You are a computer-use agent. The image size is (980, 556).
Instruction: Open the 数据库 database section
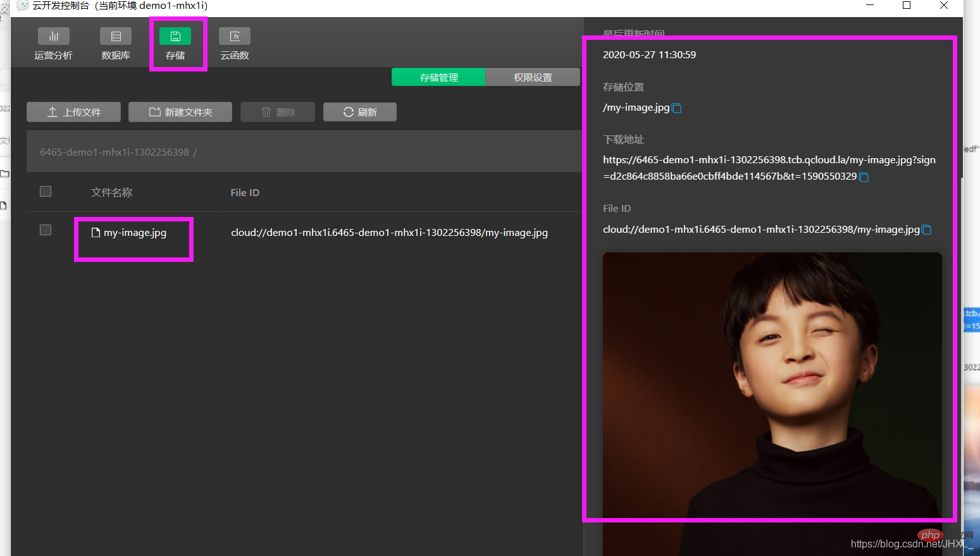click(x=116, y=44)
